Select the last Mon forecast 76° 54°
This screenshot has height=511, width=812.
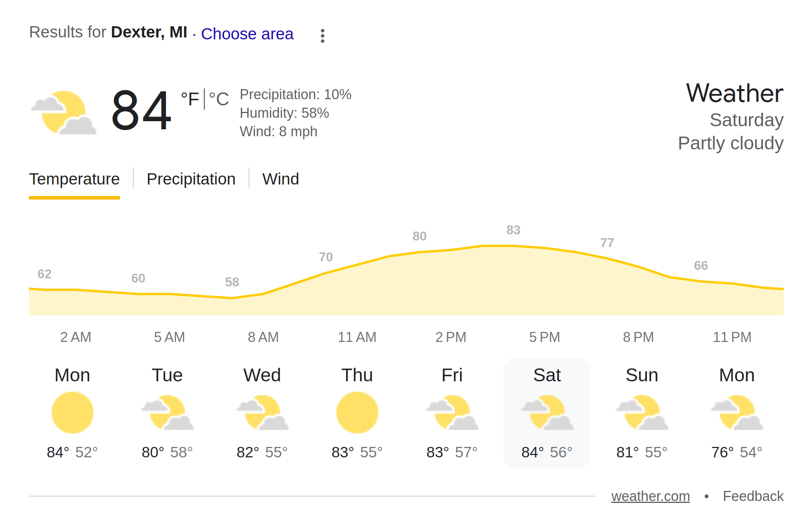737,413
